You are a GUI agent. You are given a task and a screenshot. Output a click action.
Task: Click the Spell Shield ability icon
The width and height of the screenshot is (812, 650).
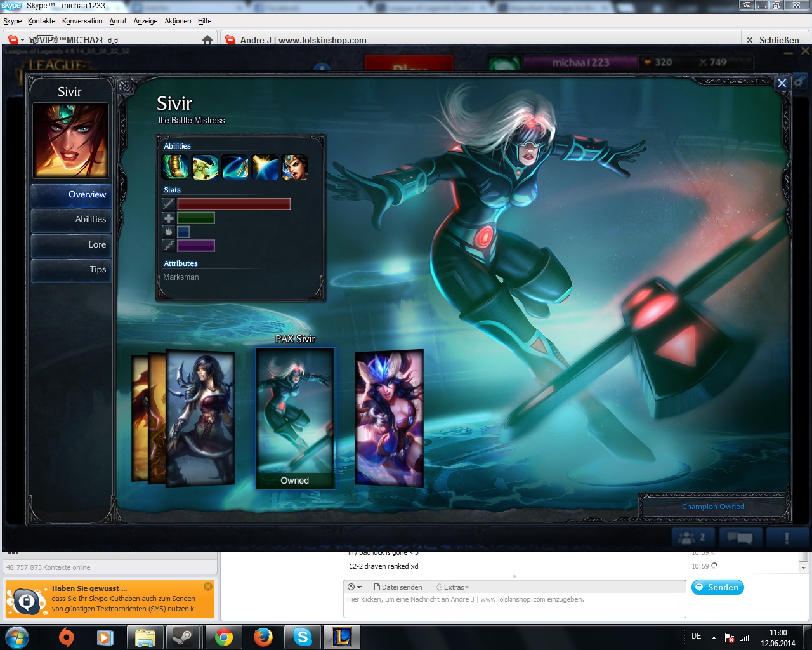265,167
